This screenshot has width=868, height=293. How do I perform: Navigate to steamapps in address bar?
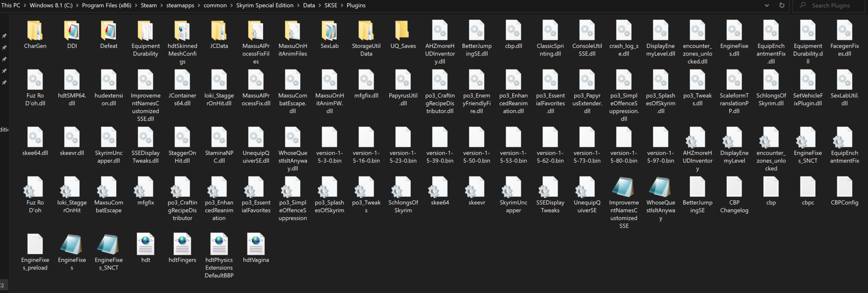[180, 5]
